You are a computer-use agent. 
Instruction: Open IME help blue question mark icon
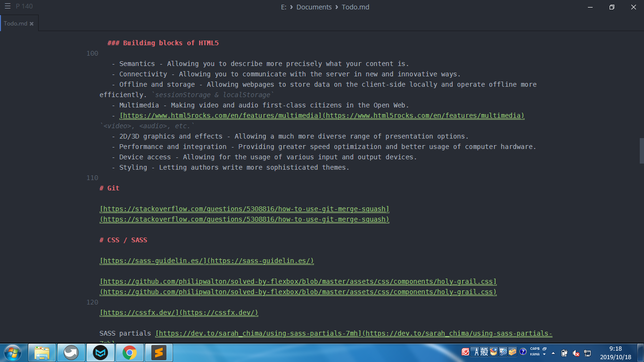[523, 352]
